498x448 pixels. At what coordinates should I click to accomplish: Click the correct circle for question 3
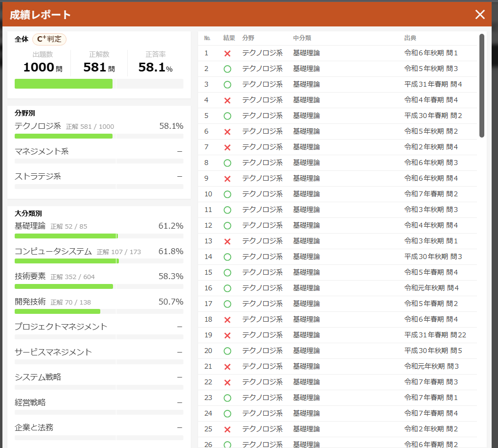[x=227, y=85]
